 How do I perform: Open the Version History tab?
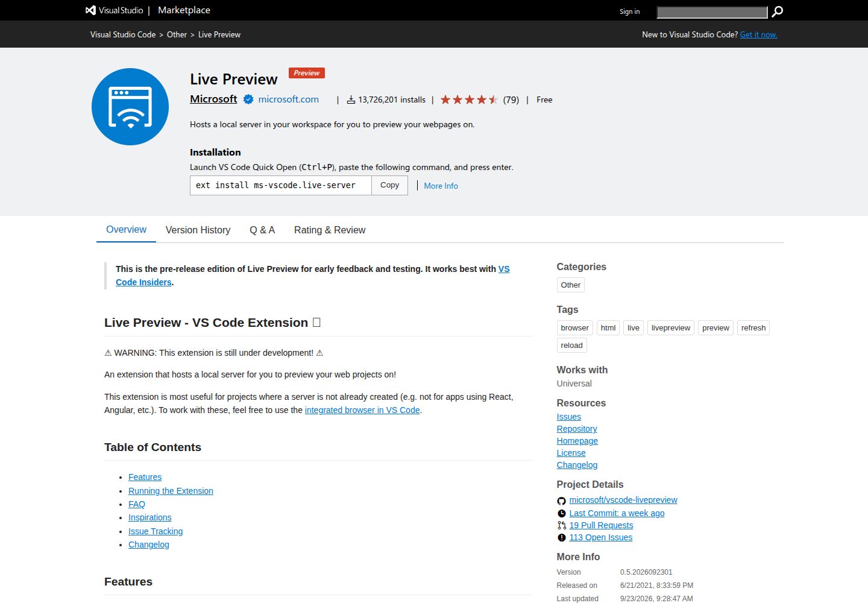tap(198, 230)
